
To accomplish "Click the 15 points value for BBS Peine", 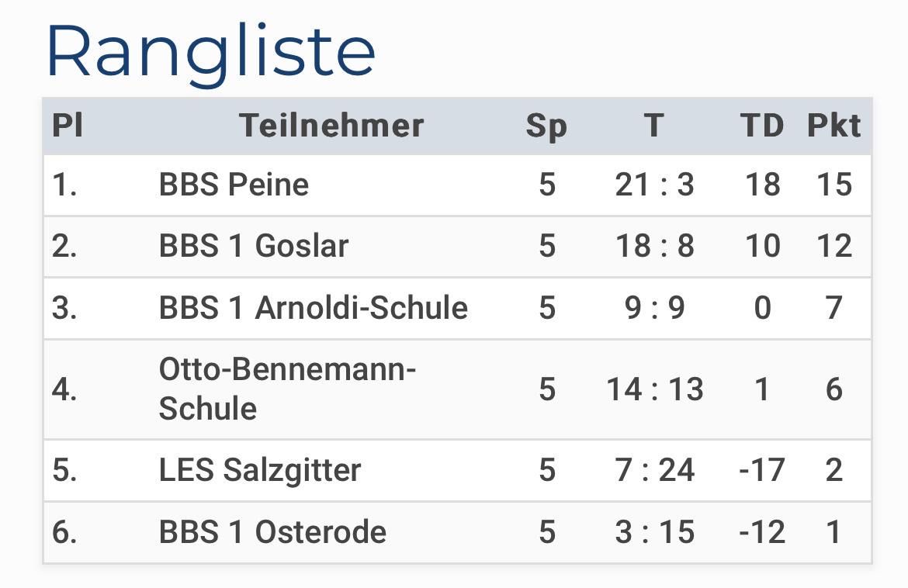I will coord(833,185).
